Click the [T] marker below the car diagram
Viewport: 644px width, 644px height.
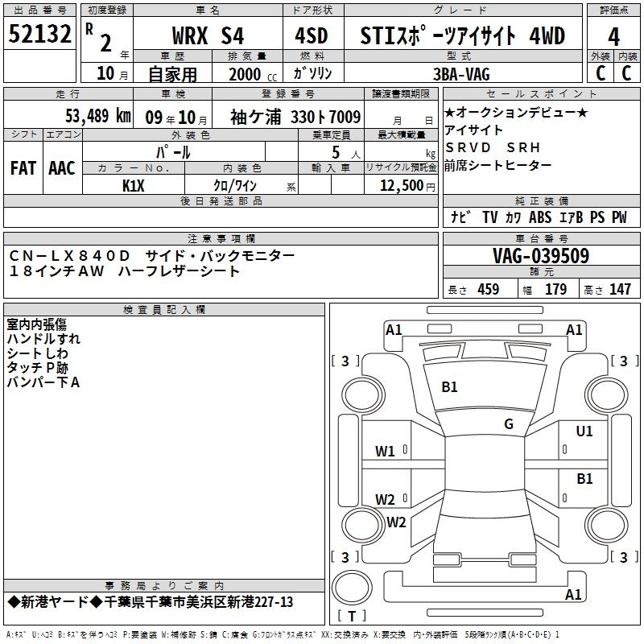coord(351,617)
